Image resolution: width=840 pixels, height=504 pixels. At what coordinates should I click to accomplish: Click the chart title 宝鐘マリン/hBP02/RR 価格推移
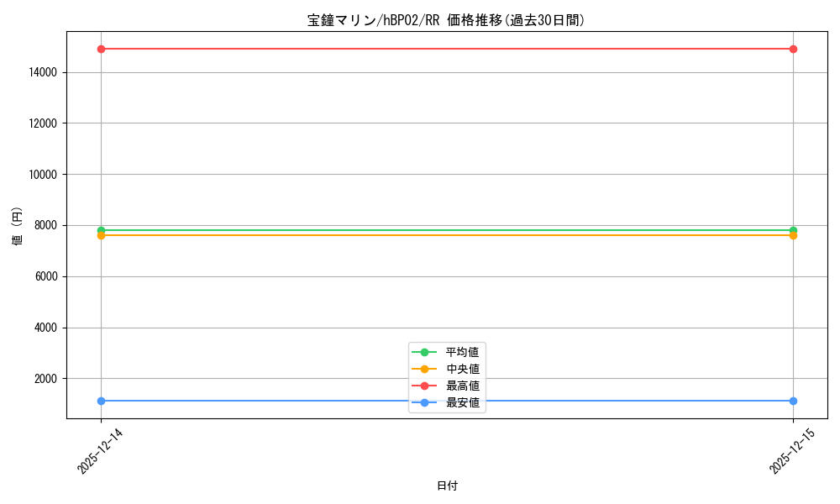446,21
